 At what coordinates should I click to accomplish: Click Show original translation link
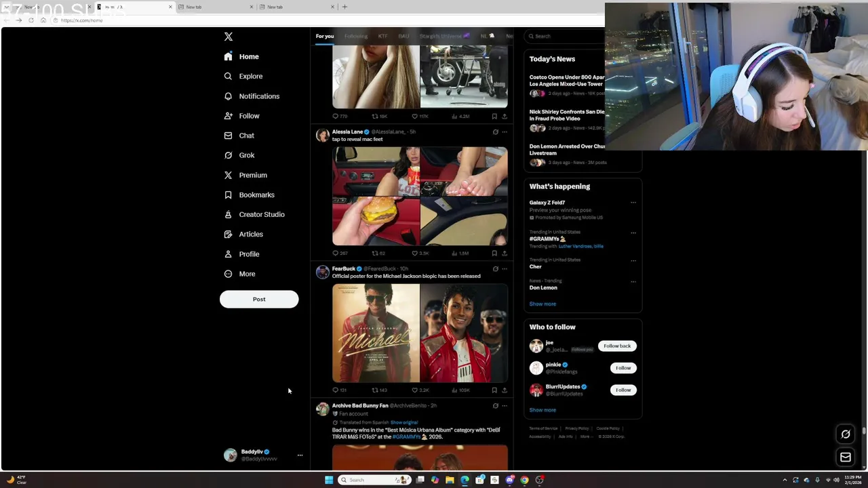tap(404, 422)
